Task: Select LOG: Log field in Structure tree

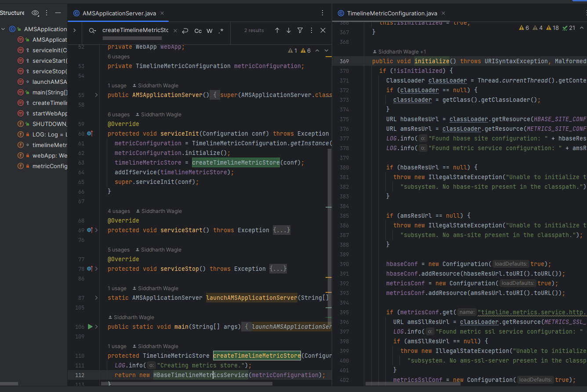Action: coord(50,134)
